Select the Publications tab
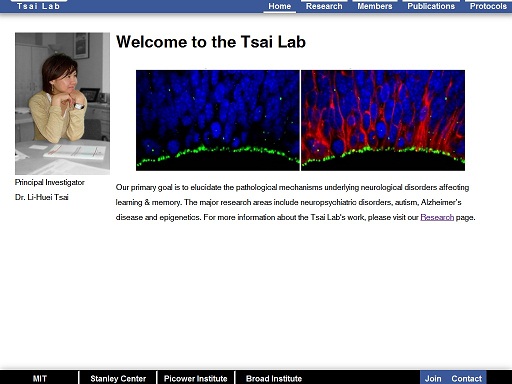512x384 pixels. 431,6
